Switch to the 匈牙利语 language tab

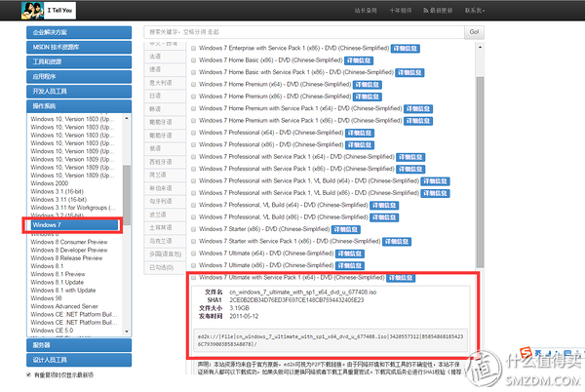click(x=165, y=202)
